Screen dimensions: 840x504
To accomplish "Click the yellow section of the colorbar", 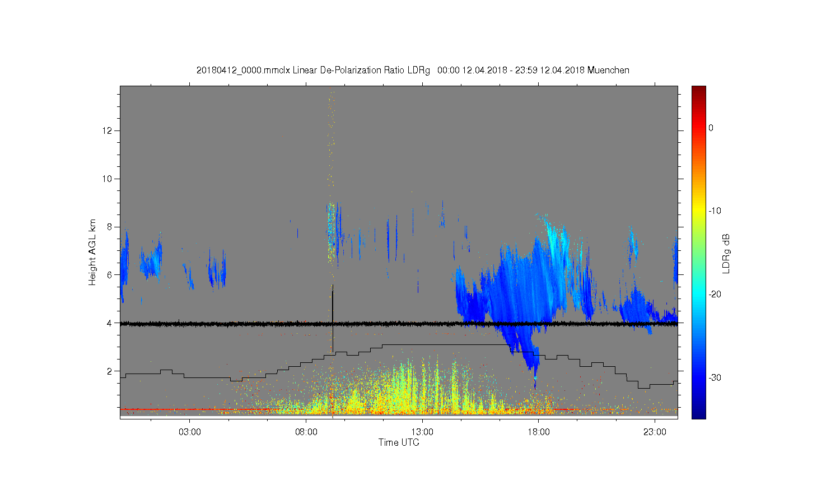I will click(698, 211).
